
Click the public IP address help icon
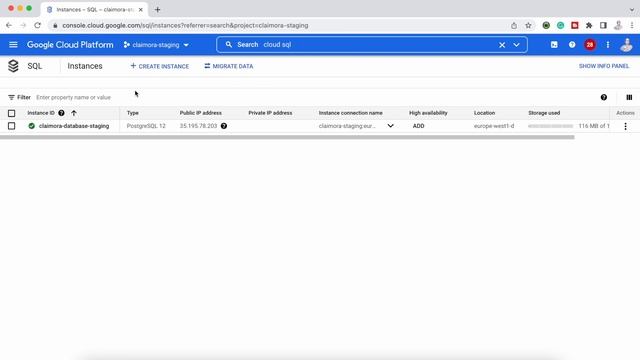224,126
